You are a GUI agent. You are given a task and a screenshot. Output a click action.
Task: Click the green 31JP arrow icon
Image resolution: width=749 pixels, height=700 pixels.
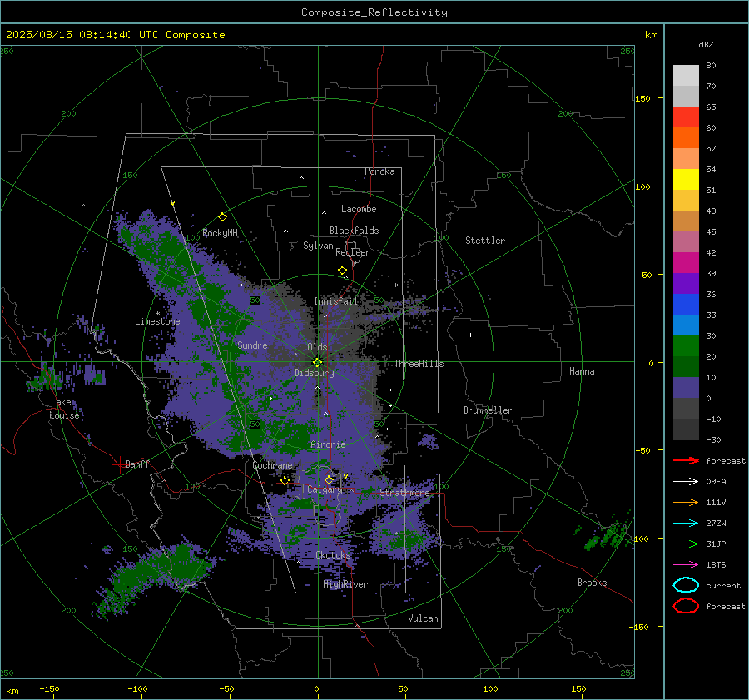click(686, 544)
